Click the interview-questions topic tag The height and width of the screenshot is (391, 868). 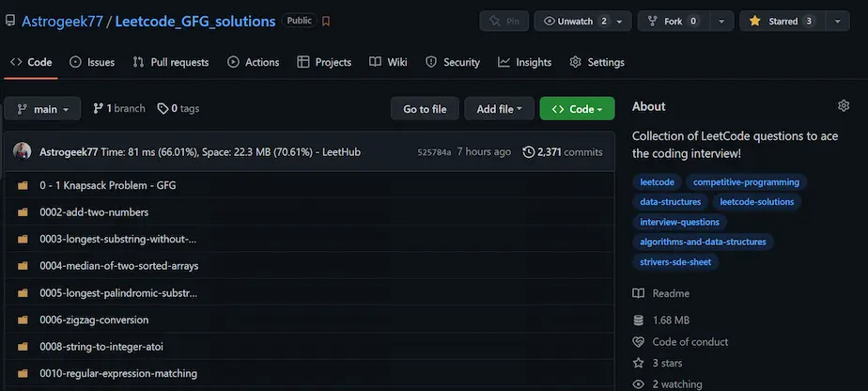click(680, 222)
